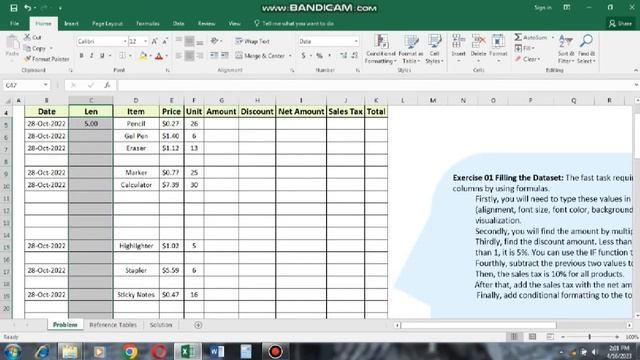640x360 pixels.
Task: Switch to the Page Layout tab
Action: (x=107, y=24)
